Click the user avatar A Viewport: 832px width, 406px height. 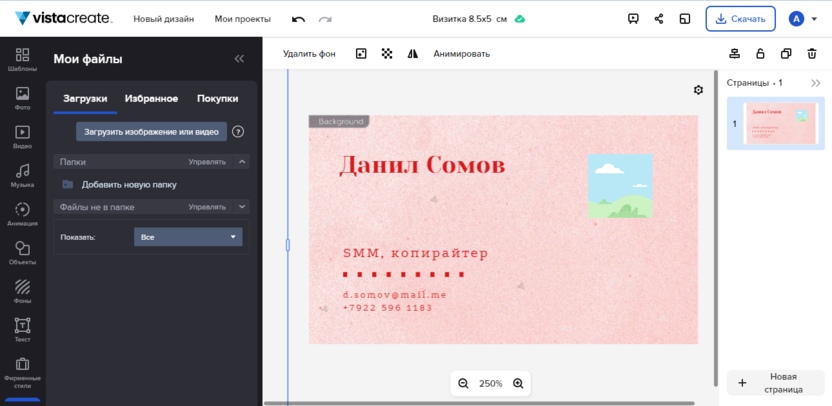click(796, 19)
